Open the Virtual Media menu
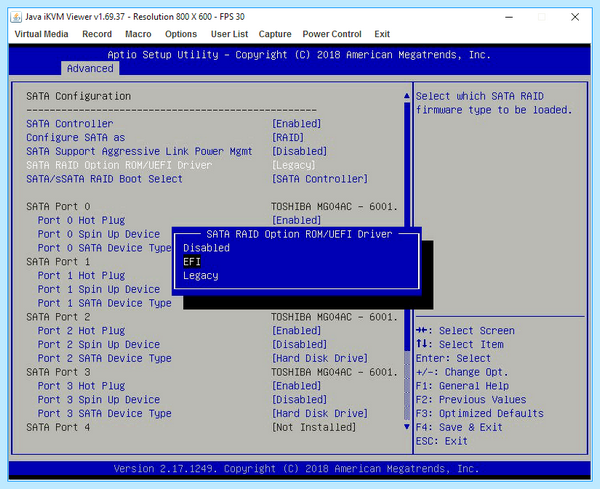Screen dimensions: 600x489 (41, 34)
